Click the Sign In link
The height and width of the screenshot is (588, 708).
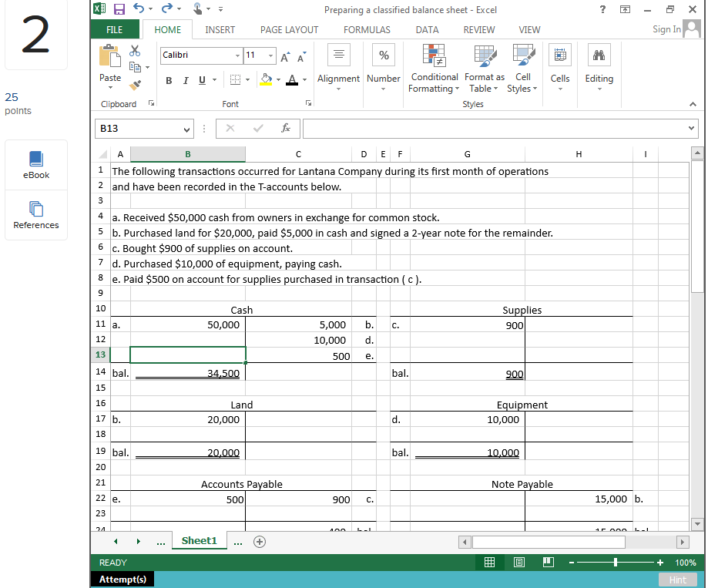click(666, 29)
